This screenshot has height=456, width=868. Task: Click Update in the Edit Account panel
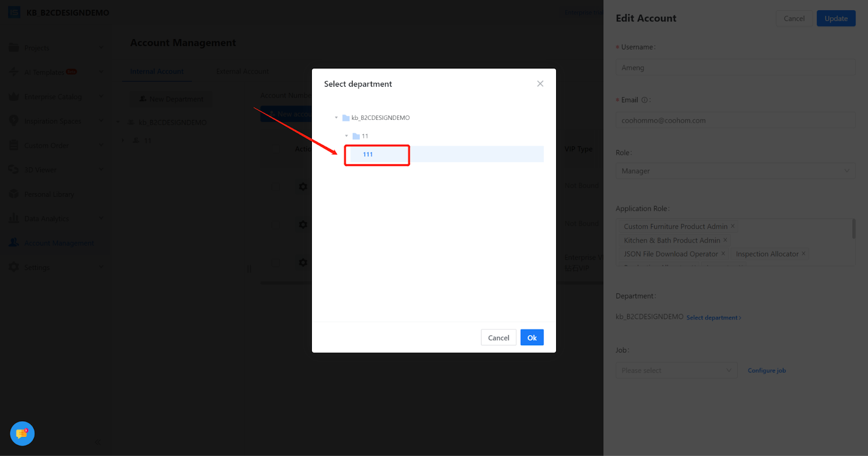(x=836, y=18)
